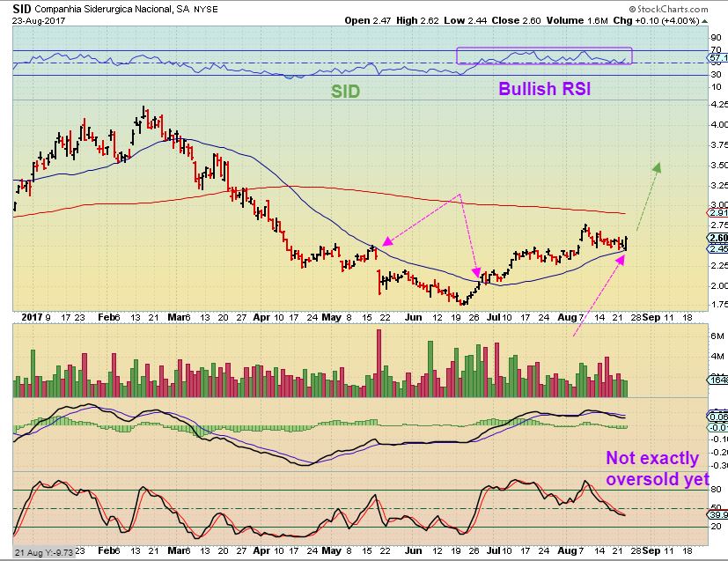Click the 4M volume axis label
Image resolution: width=728 pixels, height=561 pixels.
pyautogui.click(x=717, y=356)
